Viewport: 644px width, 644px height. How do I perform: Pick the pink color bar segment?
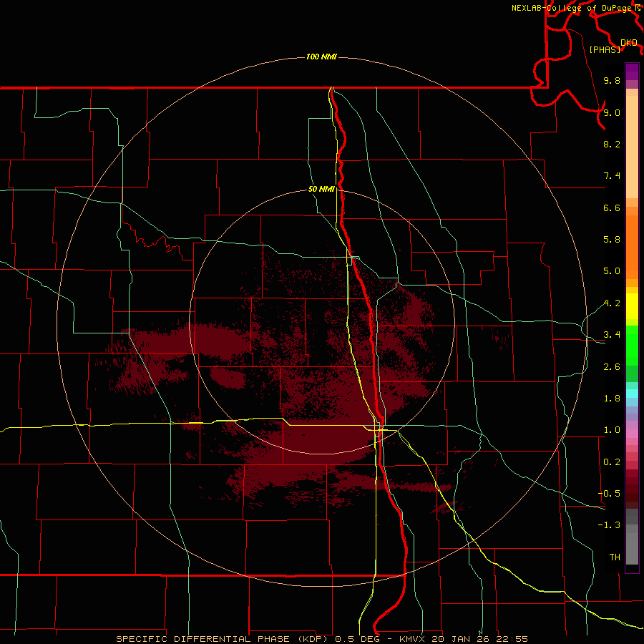632,434
